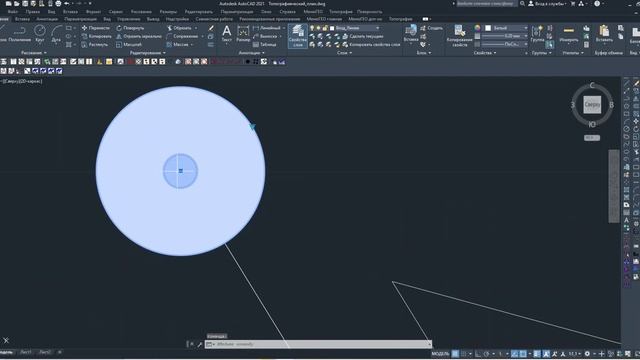The height and width of the screenshot is (360, 640).
Task: Click the Копировать (Copy) tool
Action: 96,36
